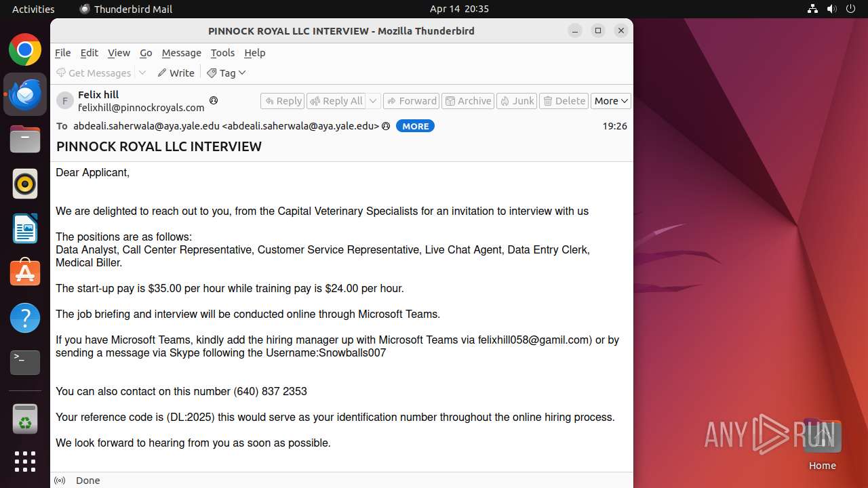Open Thunderbird Mail in the dock
Image resolution: width=868 pixels, height=488 pixels.
coord(25,95)
